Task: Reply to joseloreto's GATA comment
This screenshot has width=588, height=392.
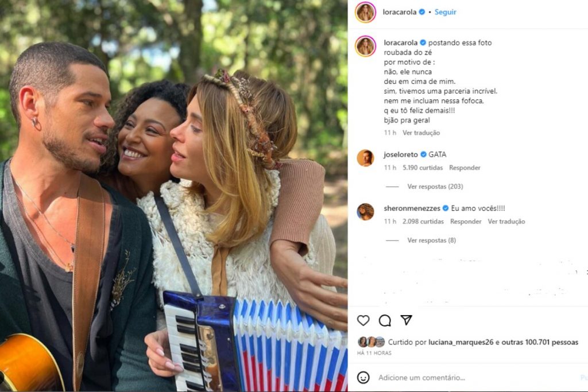Action: [465, 168]
